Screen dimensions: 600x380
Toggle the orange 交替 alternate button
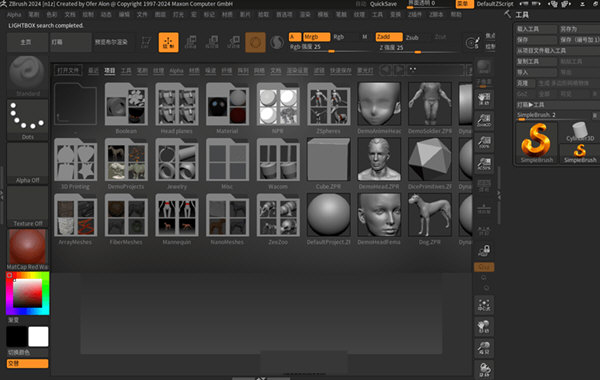(x=28, y=364)
